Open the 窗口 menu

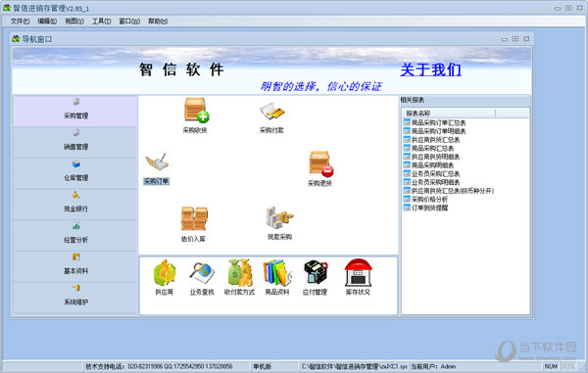coord(129,22)
